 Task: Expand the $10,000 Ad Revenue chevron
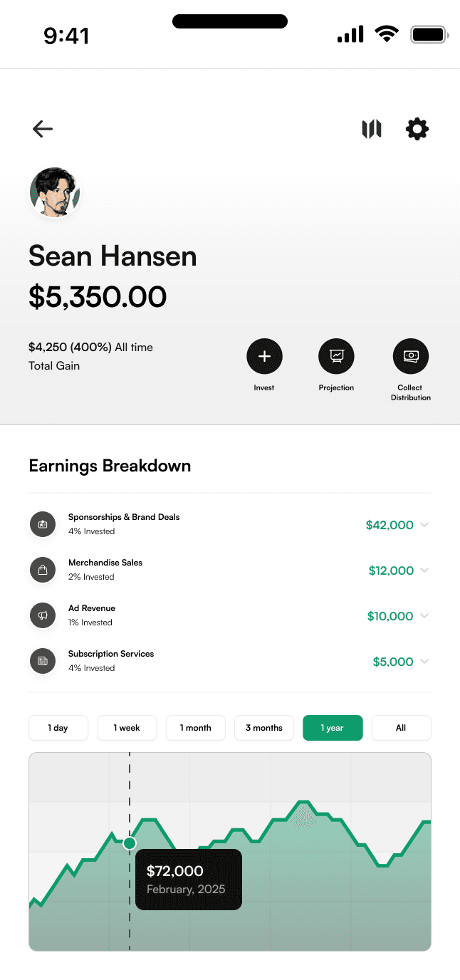[424, 616]
